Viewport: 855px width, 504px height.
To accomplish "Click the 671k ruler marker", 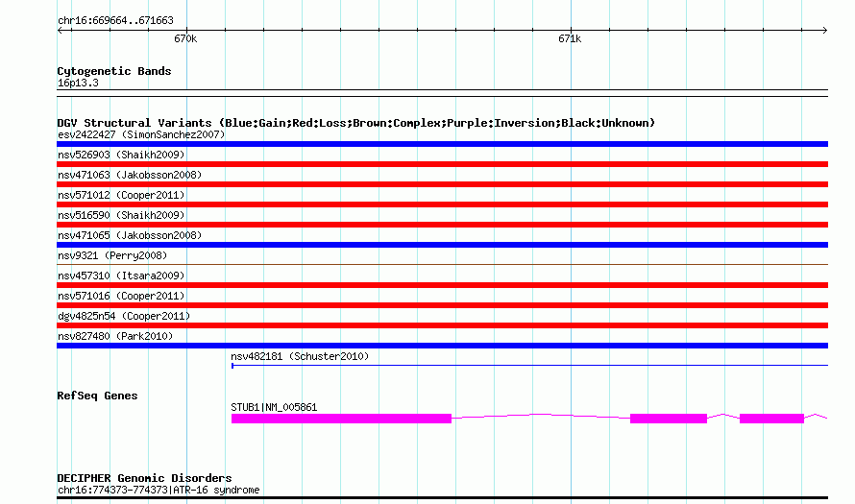I will 570,38.
